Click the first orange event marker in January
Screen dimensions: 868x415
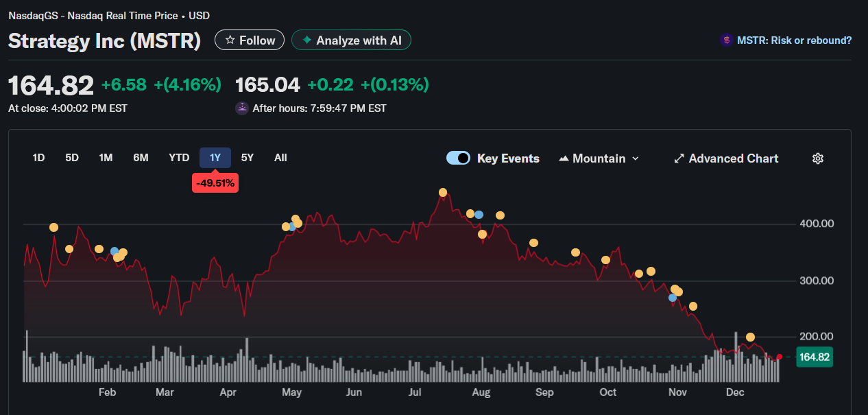[54, 228]
